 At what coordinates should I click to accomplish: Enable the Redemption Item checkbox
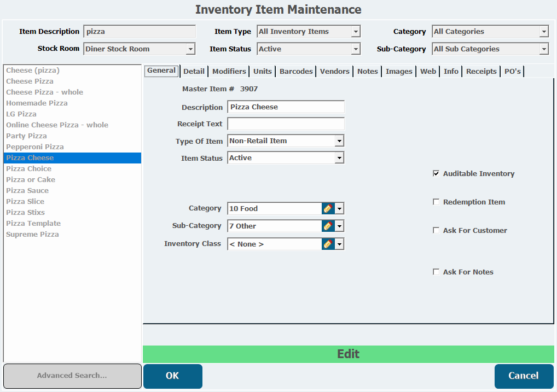pos(436,202)
